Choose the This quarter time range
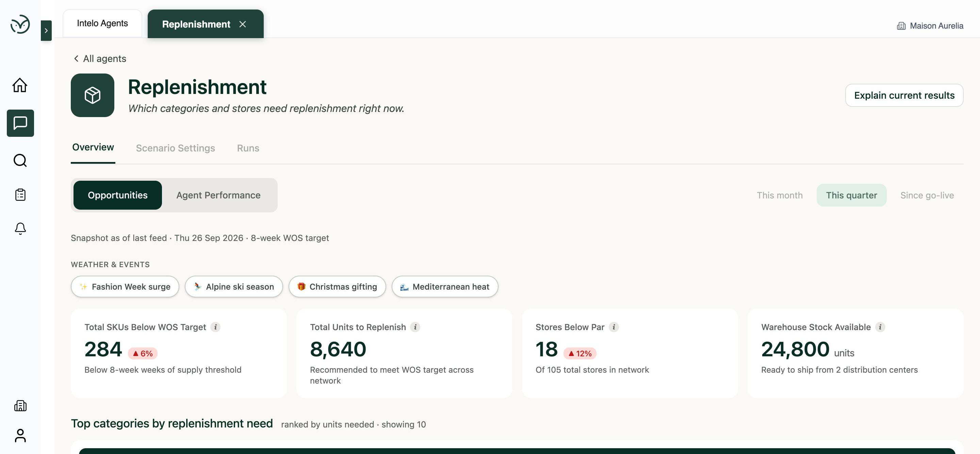 click(x=851, y=195)
